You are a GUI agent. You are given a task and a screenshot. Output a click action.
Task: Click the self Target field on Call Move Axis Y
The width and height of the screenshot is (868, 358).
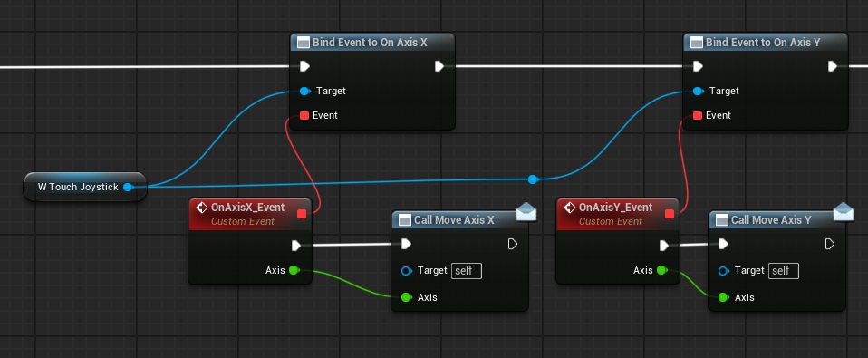(x=784, y=271)
